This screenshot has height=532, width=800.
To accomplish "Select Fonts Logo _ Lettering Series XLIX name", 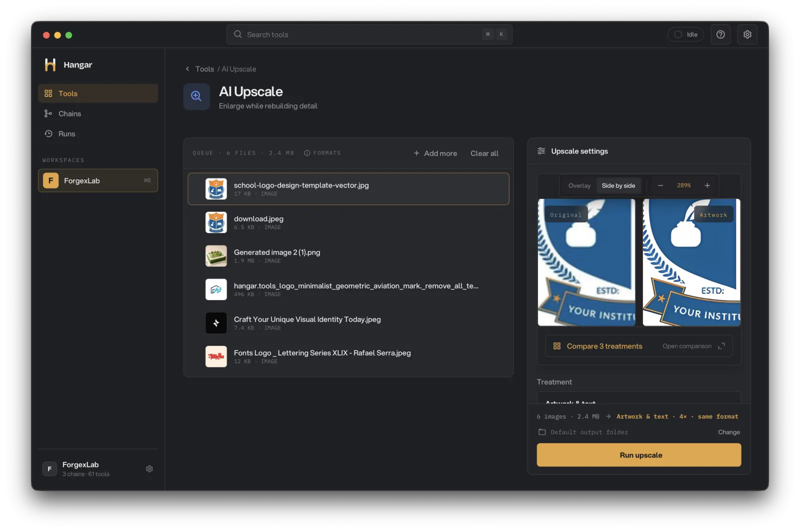I will pos(322,352).
